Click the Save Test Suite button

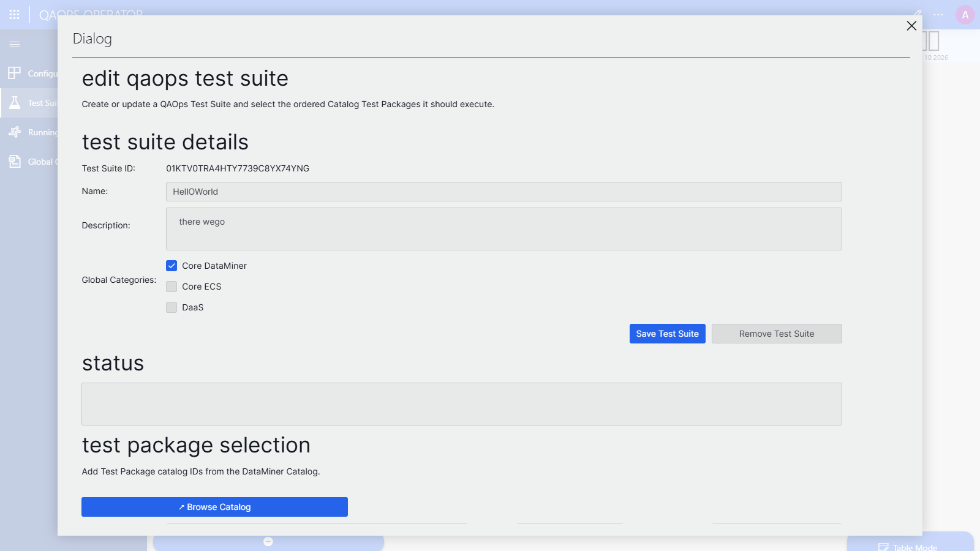click(668, 334)
